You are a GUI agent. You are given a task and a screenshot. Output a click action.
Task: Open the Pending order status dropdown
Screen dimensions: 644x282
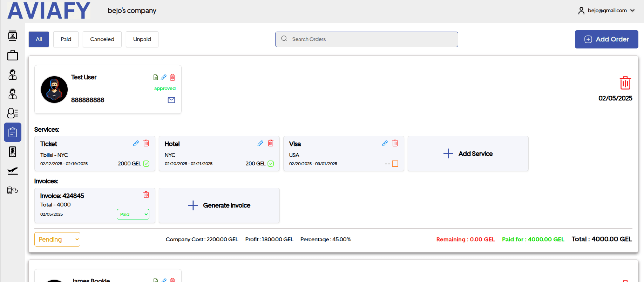57,240
